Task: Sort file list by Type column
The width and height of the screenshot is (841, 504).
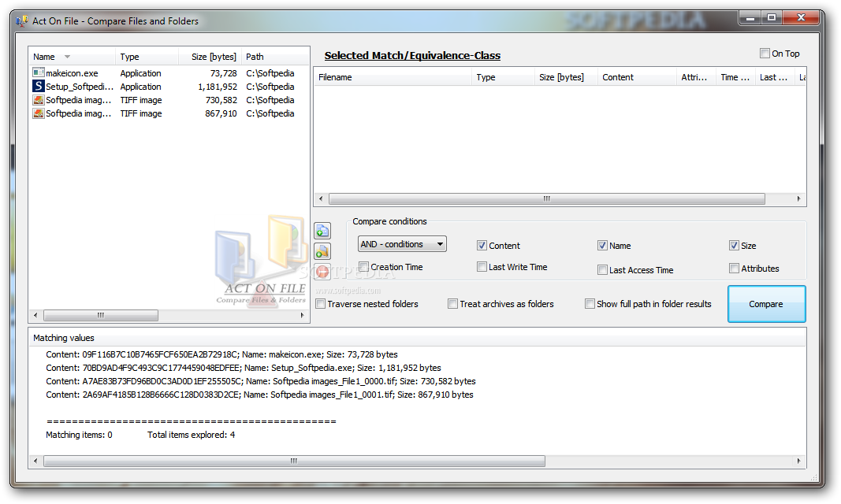Action: 147,56
